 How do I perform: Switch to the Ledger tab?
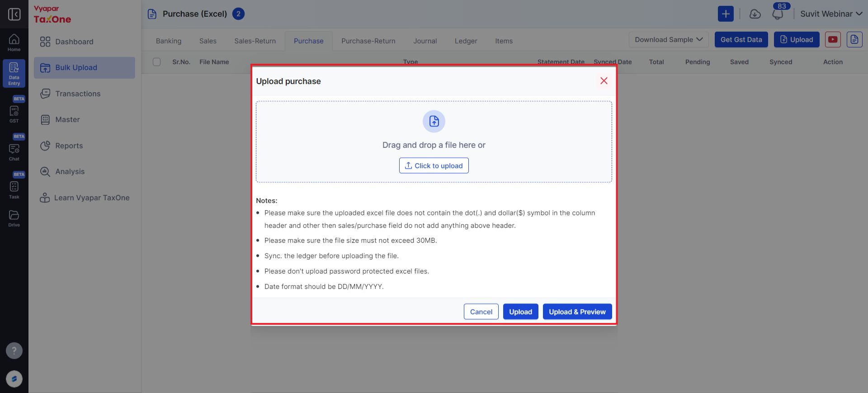coord(466,41)
